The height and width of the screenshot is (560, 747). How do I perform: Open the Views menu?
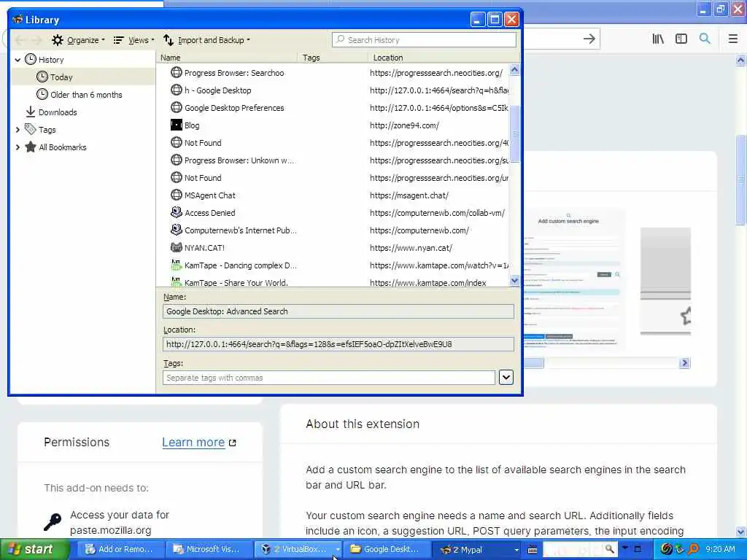click(x=133, y=40)
